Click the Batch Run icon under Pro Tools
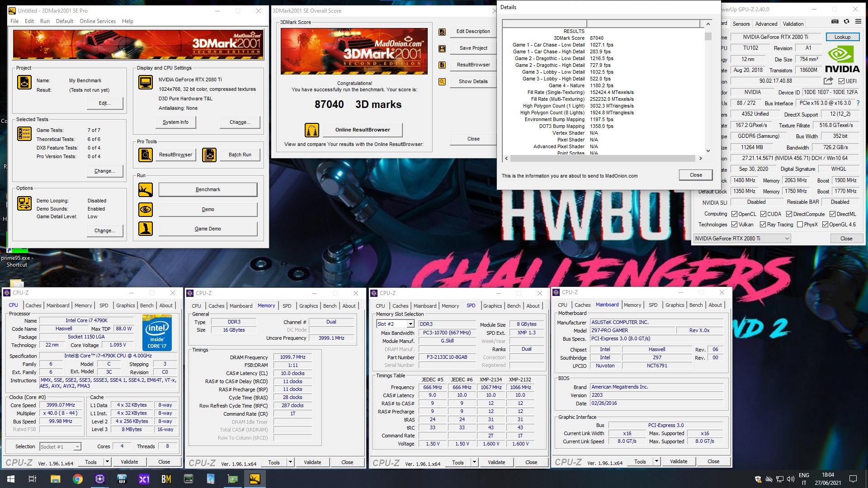Image resolution: width=868 pixels, height=488 pixels. tap(209, 155)
